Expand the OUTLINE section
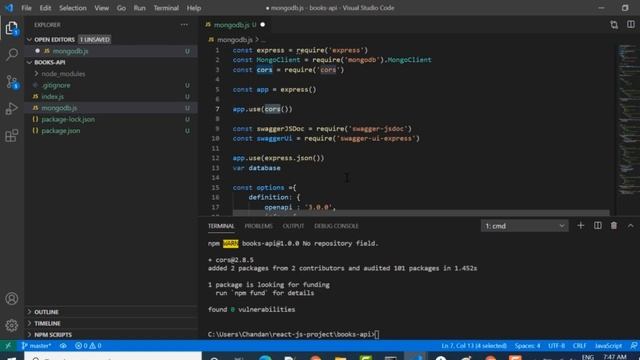 [x=111, y=312]
